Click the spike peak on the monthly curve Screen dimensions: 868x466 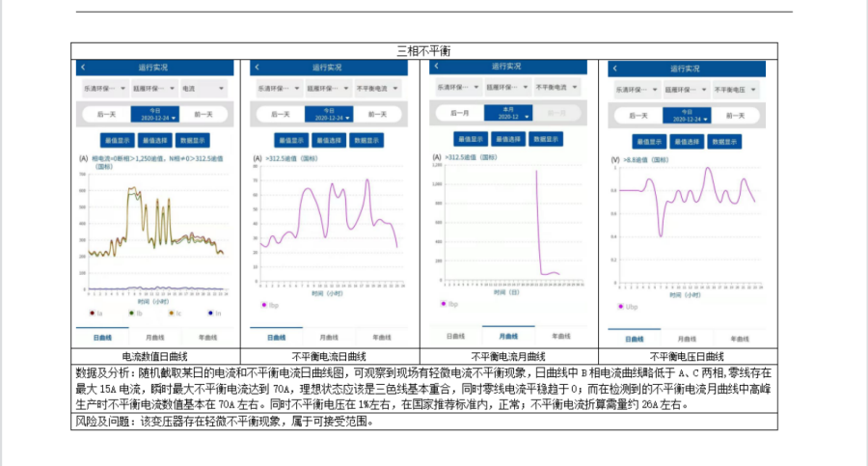pos(537,171)
